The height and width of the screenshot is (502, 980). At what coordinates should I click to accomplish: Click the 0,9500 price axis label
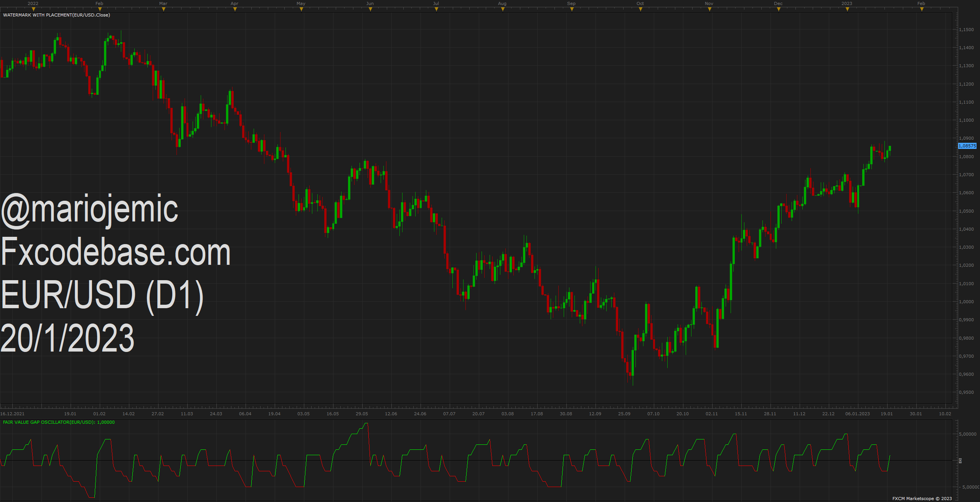966,392
